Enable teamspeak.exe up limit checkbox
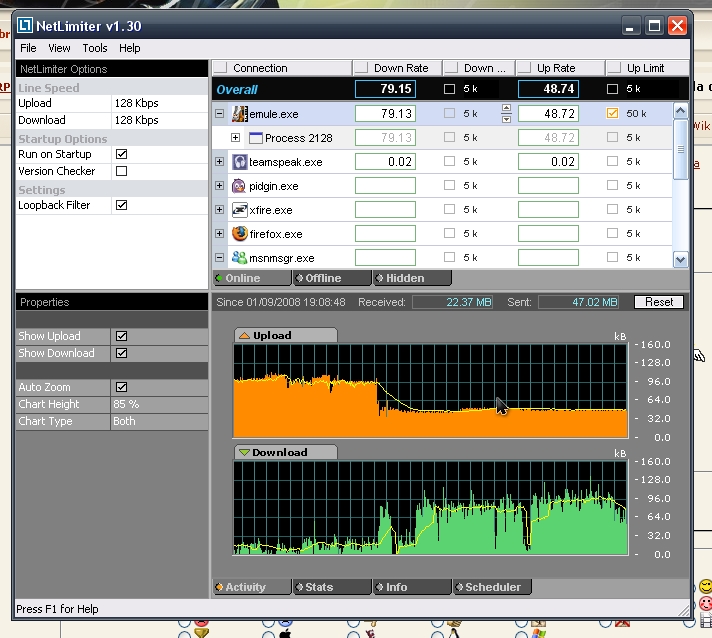This screenshot has width=712, height=638. point(613,161)
